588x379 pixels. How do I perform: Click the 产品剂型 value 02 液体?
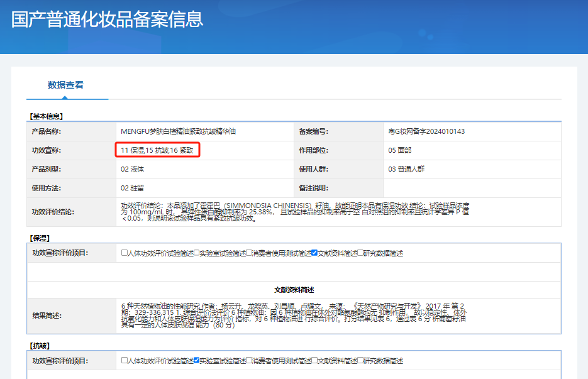[133, 169]
